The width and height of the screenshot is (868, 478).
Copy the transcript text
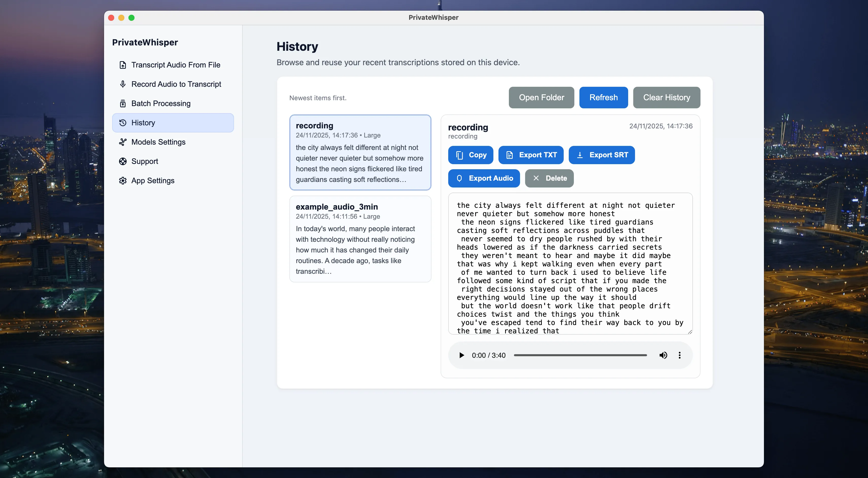pyautogui.click(x=470, y=155)
